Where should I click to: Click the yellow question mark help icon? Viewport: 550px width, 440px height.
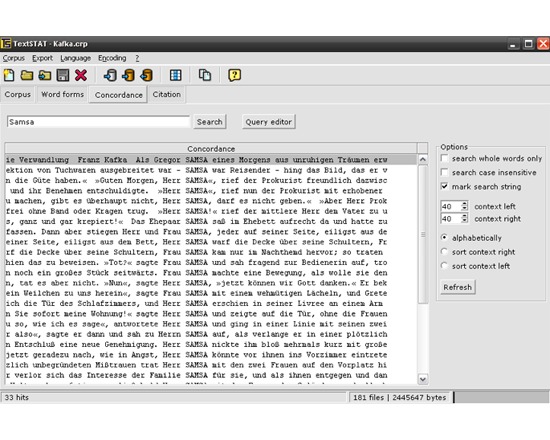coord(234,75)
